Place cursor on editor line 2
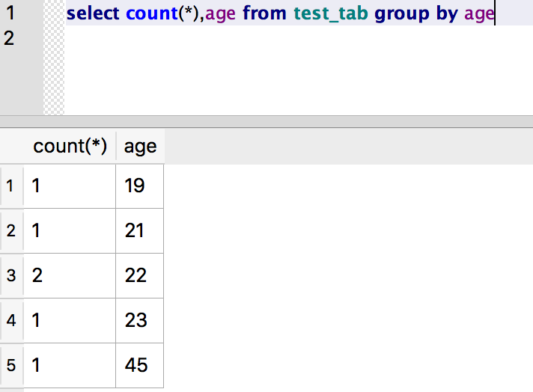Screen dimensions: 533x392 [x=299, y=37]
